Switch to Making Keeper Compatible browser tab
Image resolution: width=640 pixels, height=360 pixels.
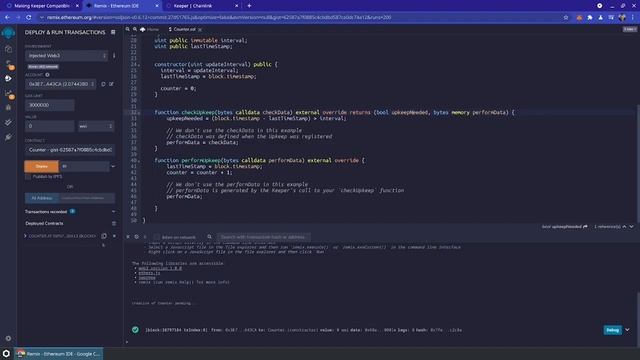42,6
